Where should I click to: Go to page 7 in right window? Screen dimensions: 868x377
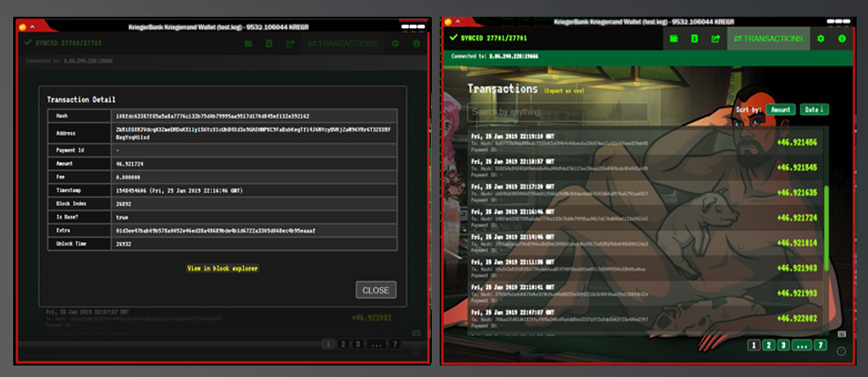820,345
